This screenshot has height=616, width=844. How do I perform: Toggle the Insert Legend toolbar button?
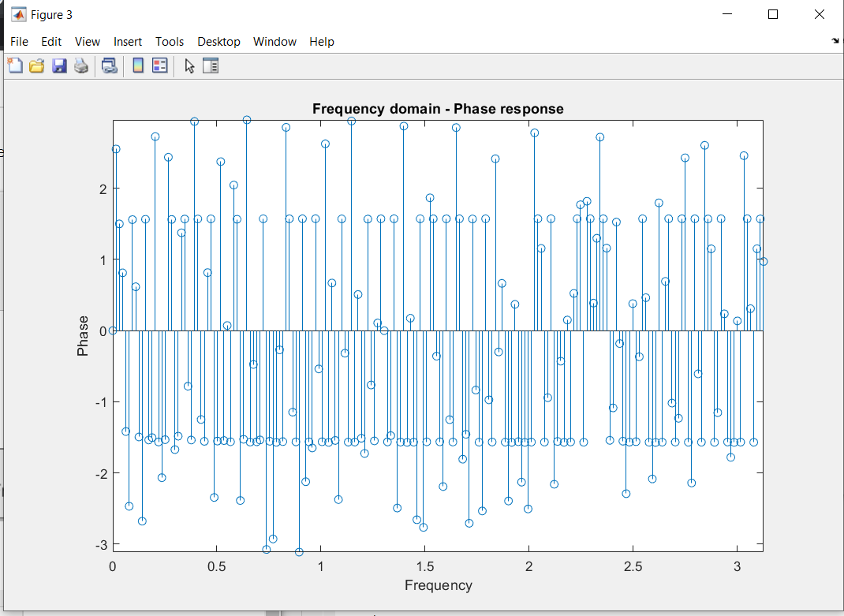(159, 66)
